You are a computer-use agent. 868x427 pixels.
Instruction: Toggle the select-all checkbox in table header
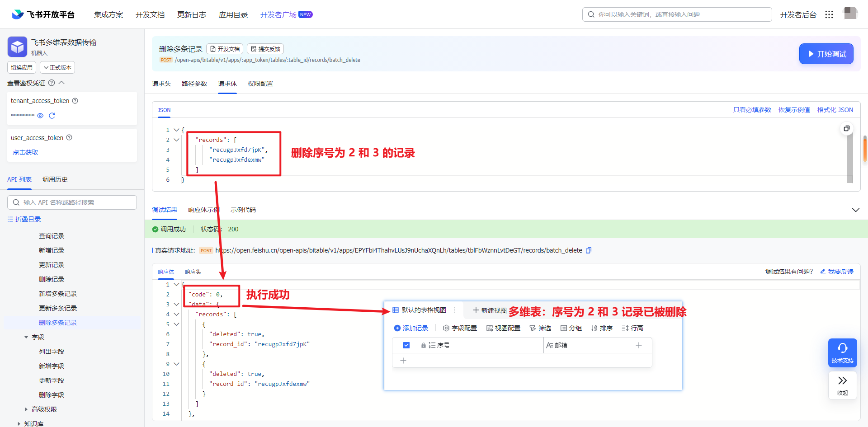coord(406,345)
